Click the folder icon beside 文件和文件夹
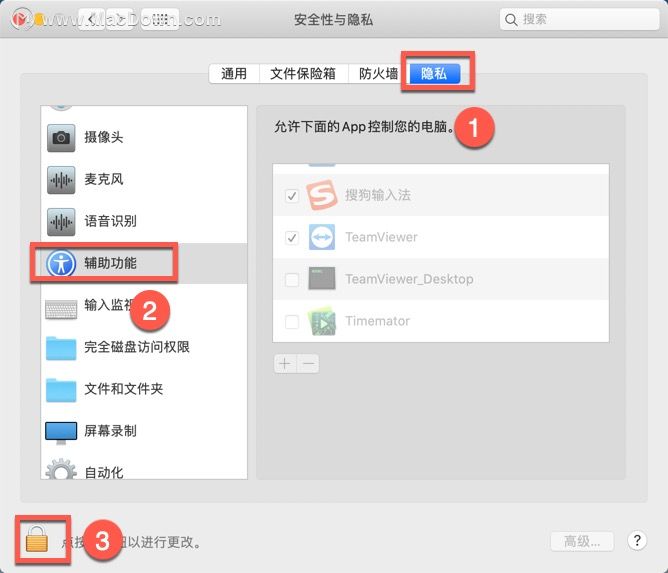668x573 pixels. [x=61, y=390]
